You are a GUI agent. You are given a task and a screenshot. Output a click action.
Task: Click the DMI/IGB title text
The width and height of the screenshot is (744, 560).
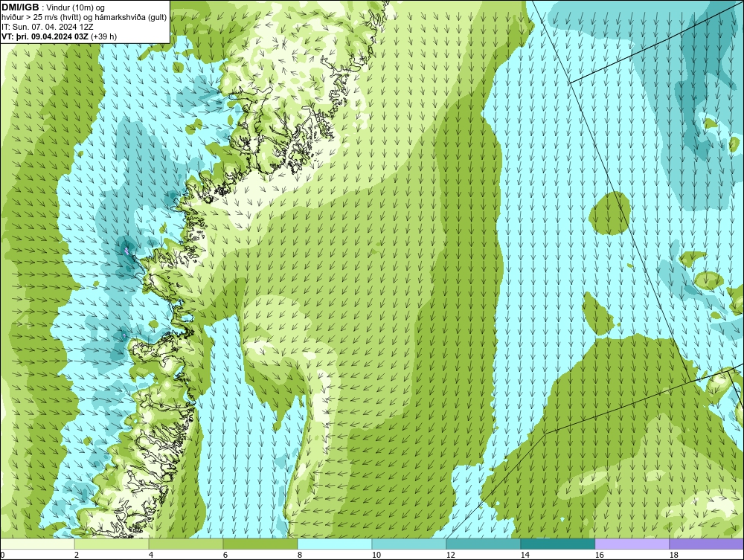coord(20,7)
